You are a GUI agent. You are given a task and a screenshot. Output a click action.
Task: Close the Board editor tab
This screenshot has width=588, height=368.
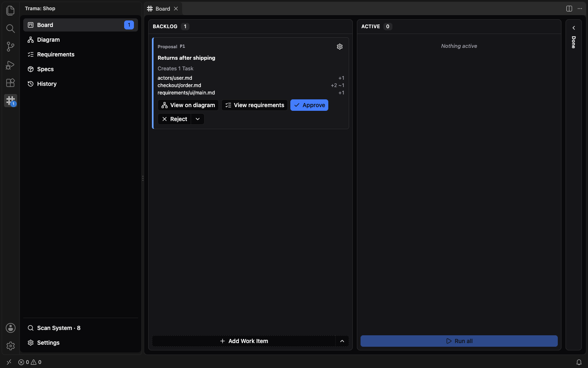point(176,9)
